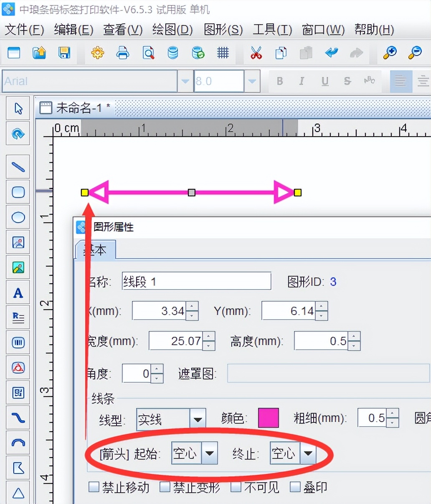Click the magenta 颜色 color swatch
The width and height of the screenshot is (431, 504).
coord(268,418)
